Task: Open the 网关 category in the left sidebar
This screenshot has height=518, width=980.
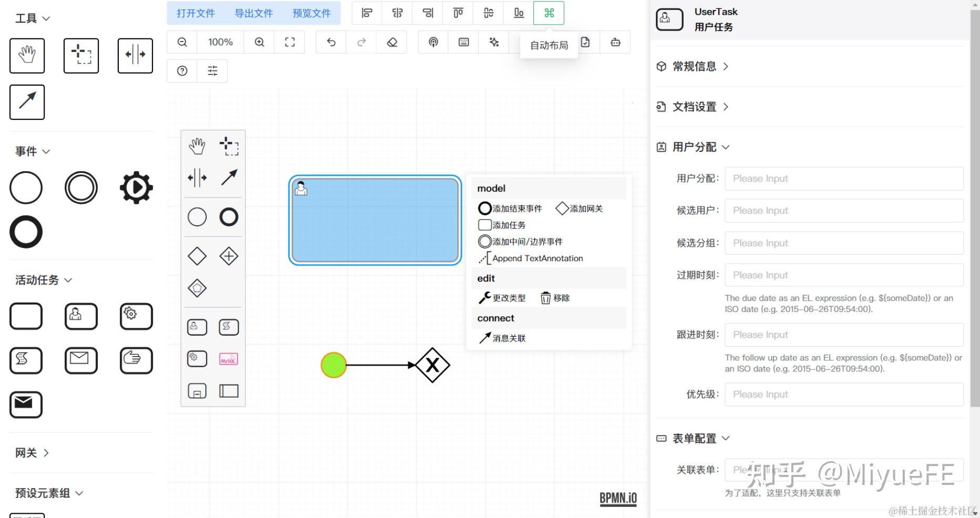Action: [30, 452]
